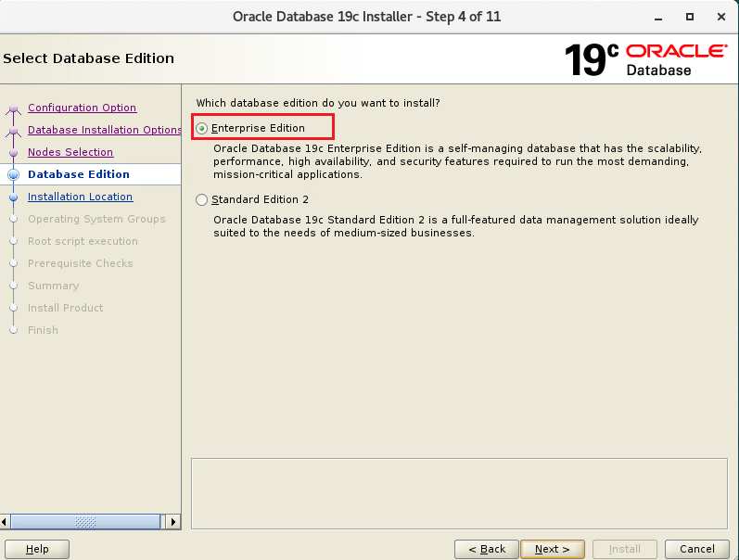
Task: Open the Configuration Option step link
Action: tap(82, 108)
